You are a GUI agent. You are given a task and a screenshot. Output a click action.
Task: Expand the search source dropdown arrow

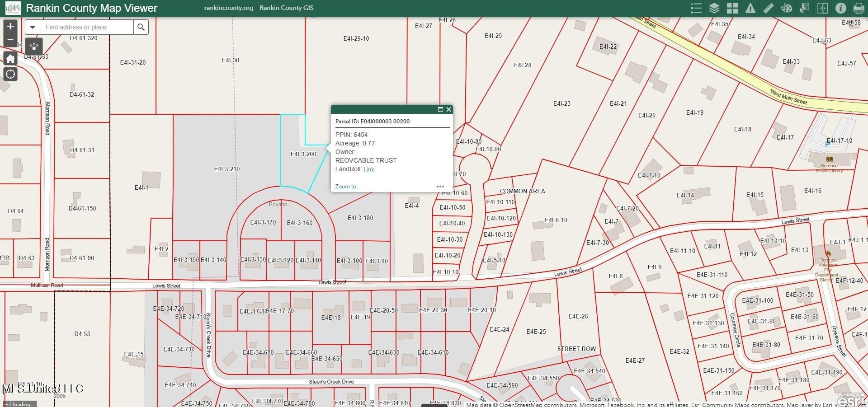pos(33,27)
